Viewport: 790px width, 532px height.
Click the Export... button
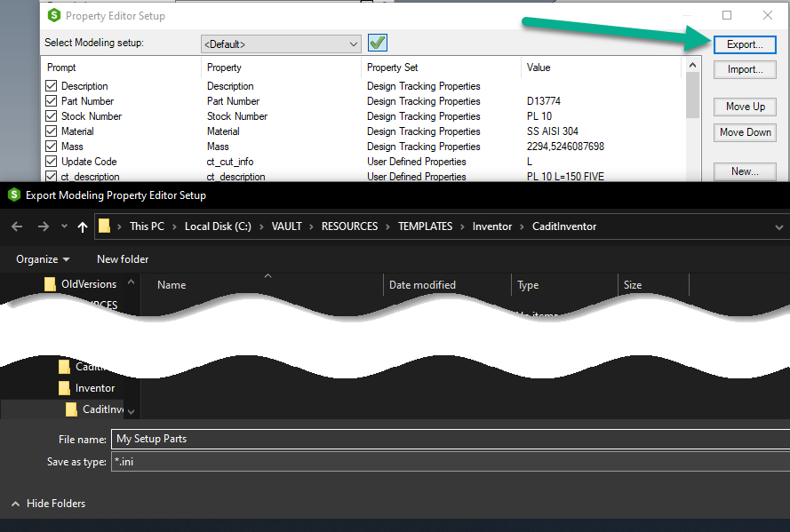point(745,44)
